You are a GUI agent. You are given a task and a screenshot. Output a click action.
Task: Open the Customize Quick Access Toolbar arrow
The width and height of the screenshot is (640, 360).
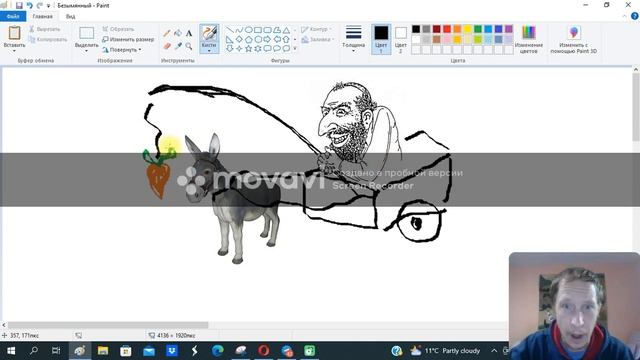[49, 6]
